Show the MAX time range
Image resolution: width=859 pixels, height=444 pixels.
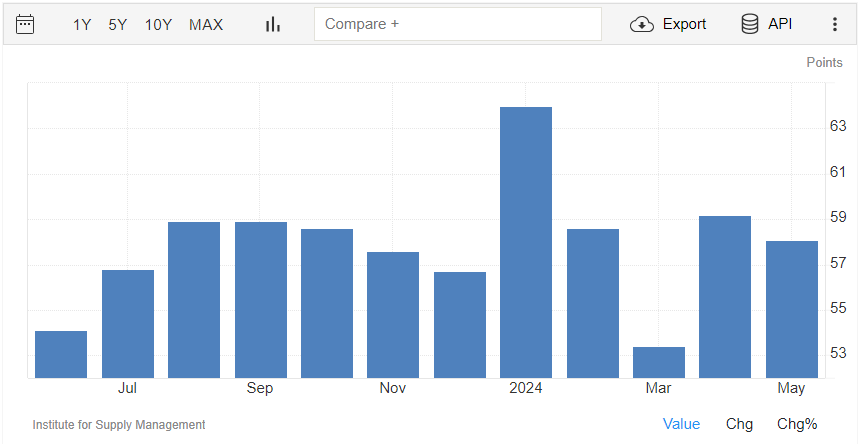click(206, 25)
